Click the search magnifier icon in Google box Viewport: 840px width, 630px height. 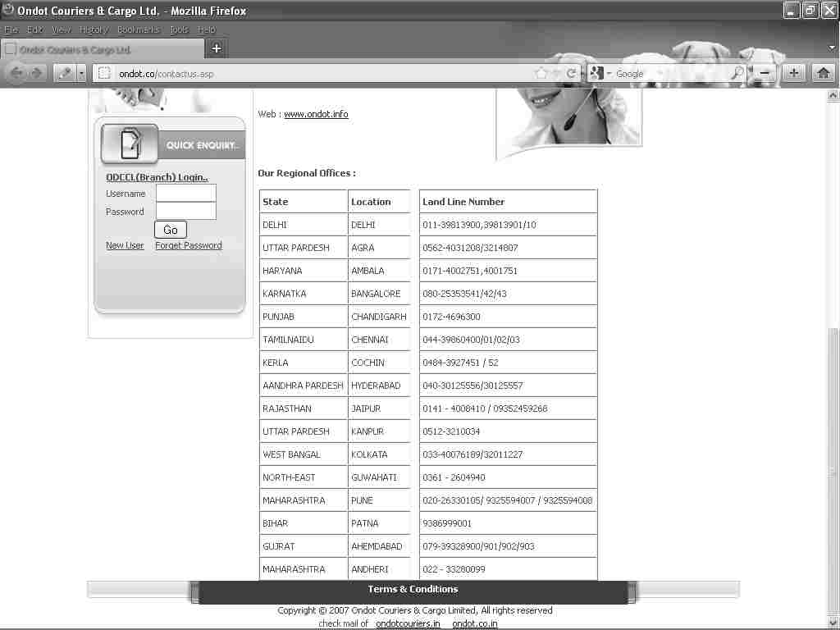point(737,73)
